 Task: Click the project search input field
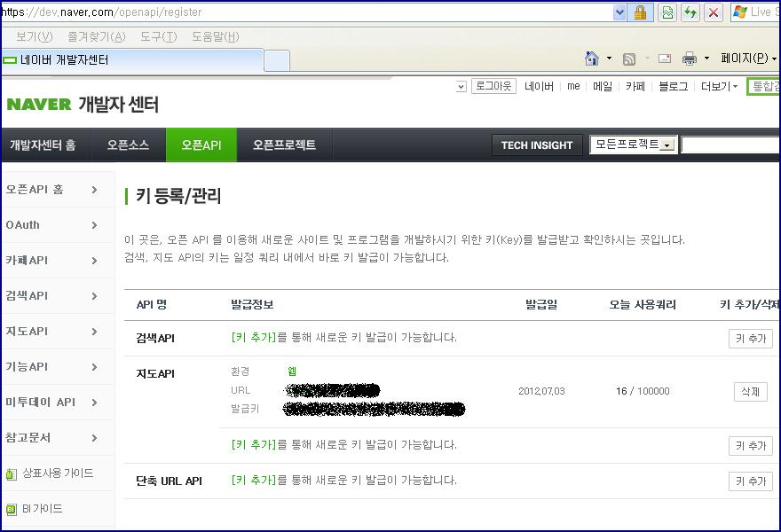[x=730, y=145]
